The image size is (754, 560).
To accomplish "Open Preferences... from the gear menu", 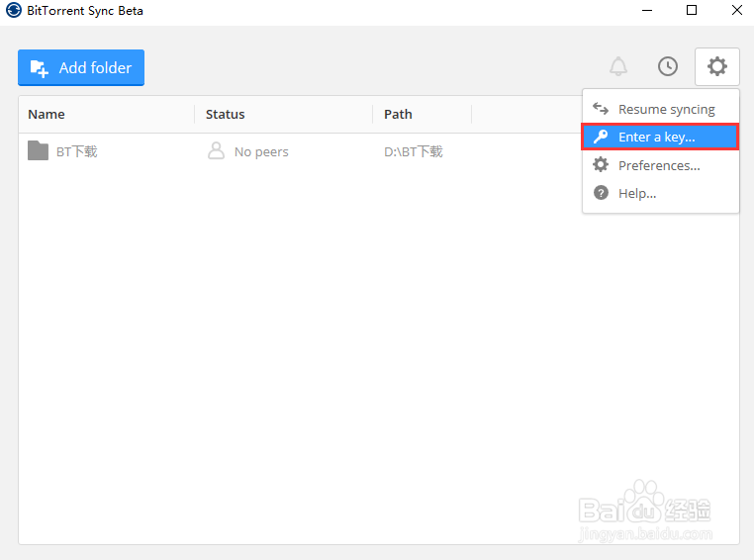I will (660, 165).
